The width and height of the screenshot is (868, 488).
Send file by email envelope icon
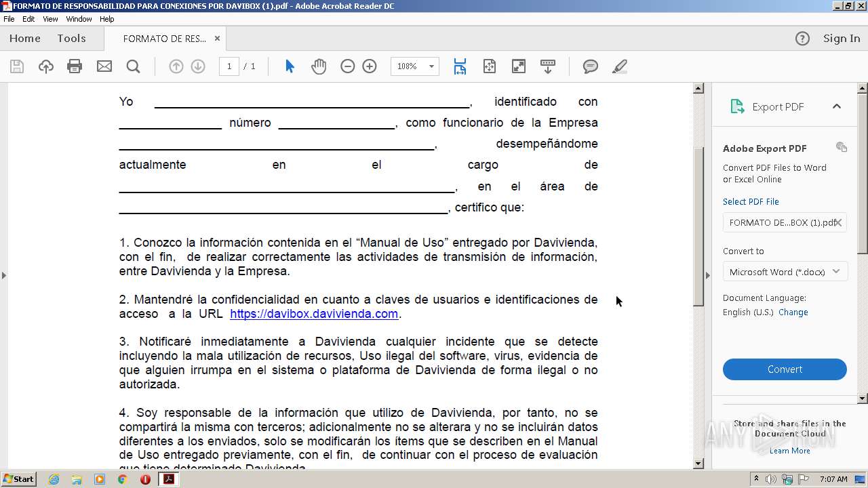point(104,66)
